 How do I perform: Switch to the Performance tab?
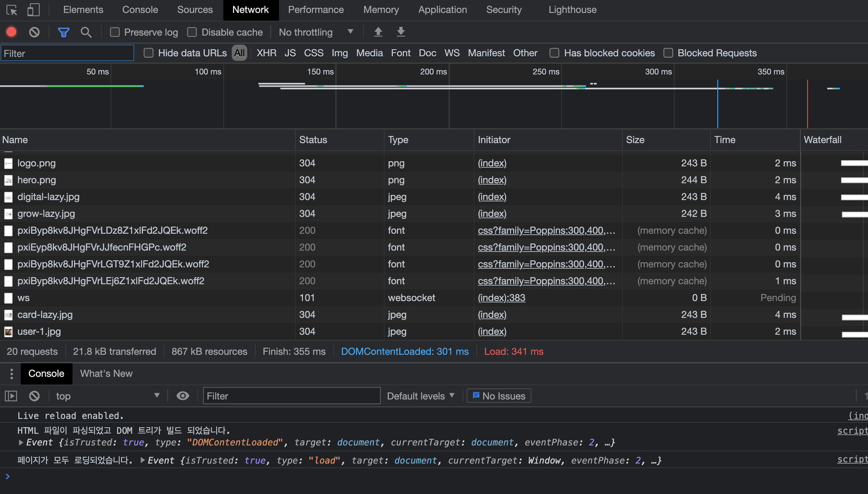coord(316,9)
